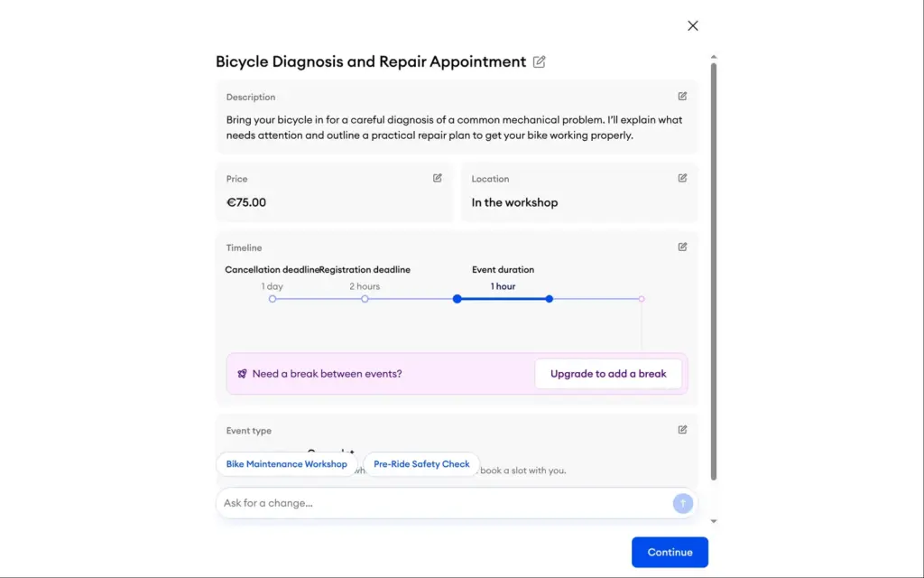Edit the Location using its pencil icon
This screenshot has height=578, width=924.
(x=682, y=178)
